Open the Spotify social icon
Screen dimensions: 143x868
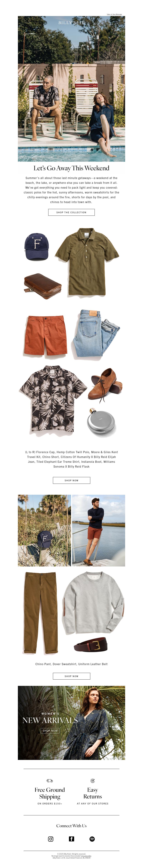click(x=92, y=839)
